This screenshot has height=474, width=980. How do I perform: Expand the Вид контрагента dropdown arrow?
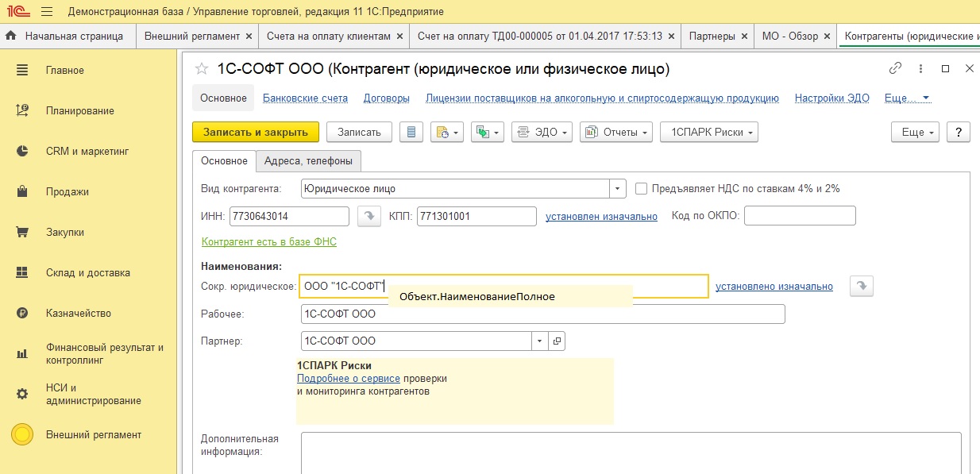(618, 189)
